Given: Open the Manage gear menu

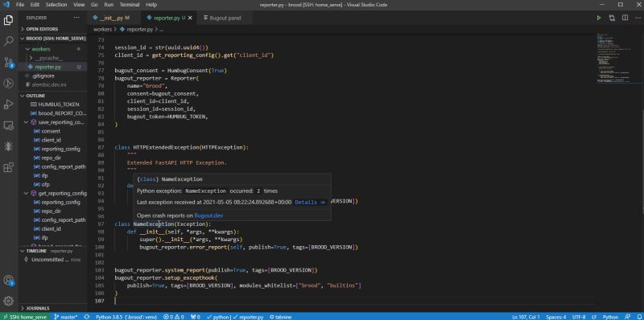Looking at the screenshot, I should (x=9, y=302).
